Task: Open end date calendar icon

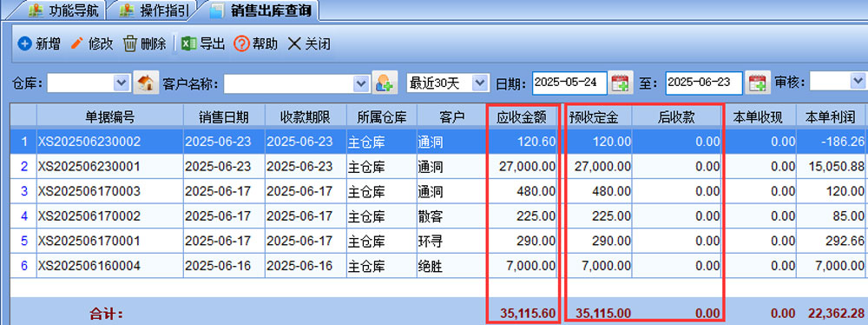Action: [x=756, y=83]
